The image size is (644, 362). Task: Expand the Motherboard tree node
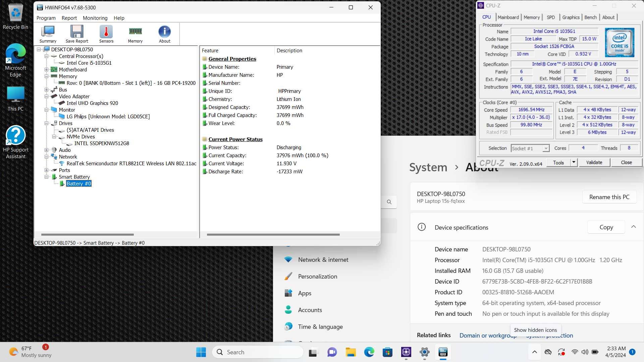click(47, 69)
